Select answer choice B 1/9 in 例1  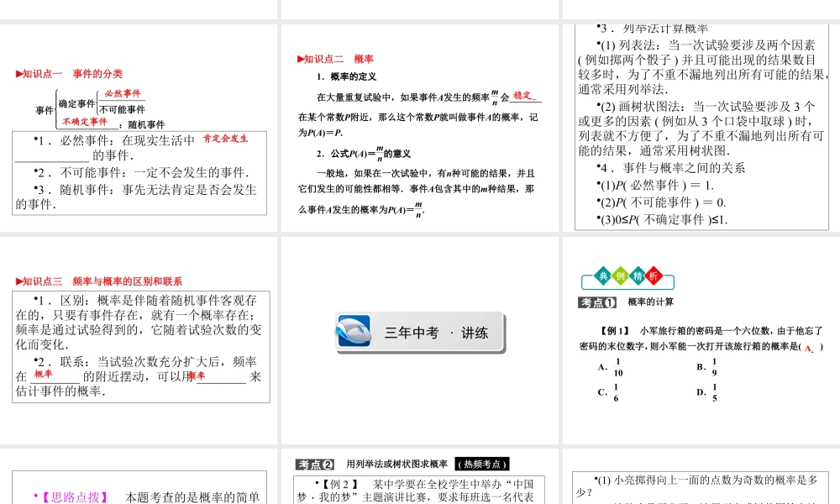(708, 367)
